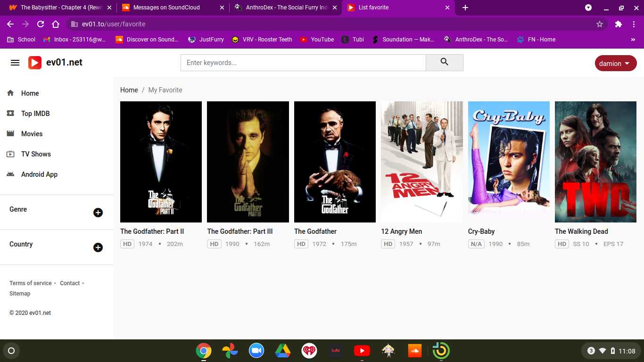Screen dimensions: 644x362
Task: Click the address bar URL
Action: tap(114, 24)
